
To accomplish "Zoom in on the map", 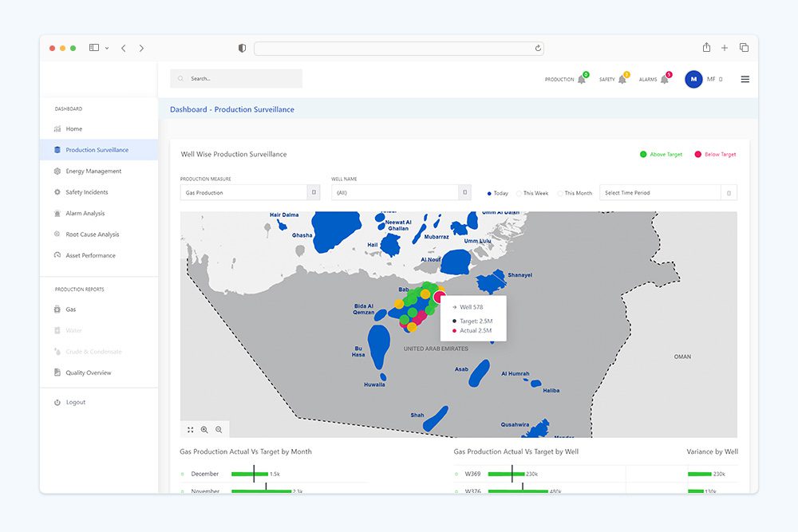I will [x=204, y=430].
